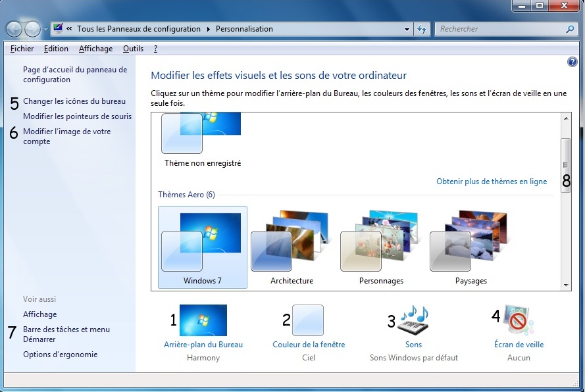Viewport: 585px width, 392px height.
Task: Click the Back navigation arrow button
Action: tap(14, 29)
